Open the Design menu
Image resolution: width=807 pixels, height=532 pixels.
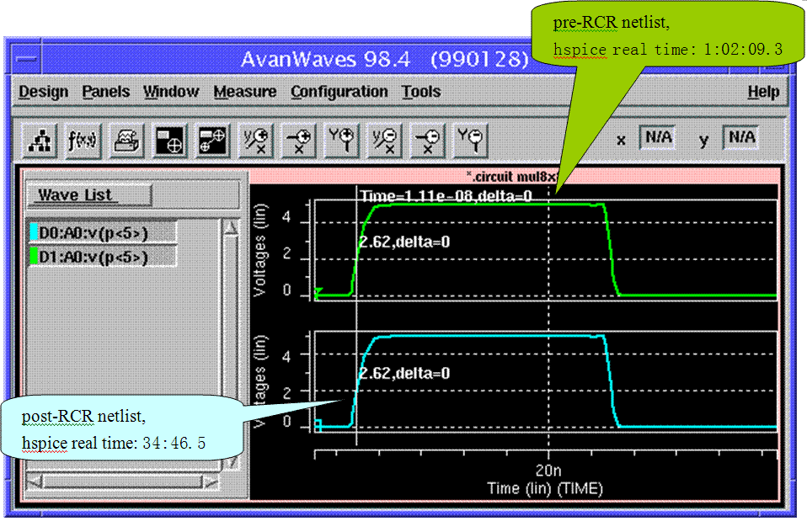(44, 92)
